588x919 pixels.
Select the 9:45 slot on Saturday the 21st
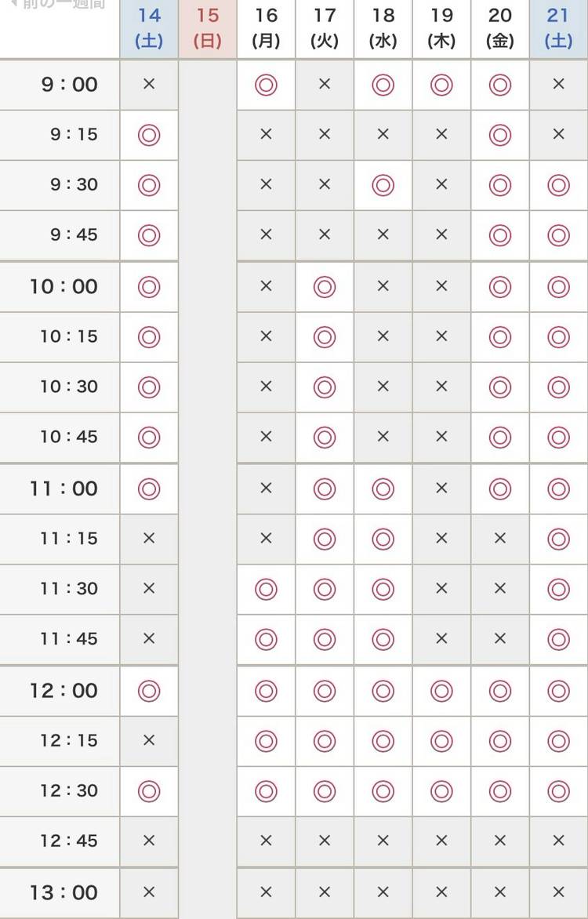click(x=558, y=234)
